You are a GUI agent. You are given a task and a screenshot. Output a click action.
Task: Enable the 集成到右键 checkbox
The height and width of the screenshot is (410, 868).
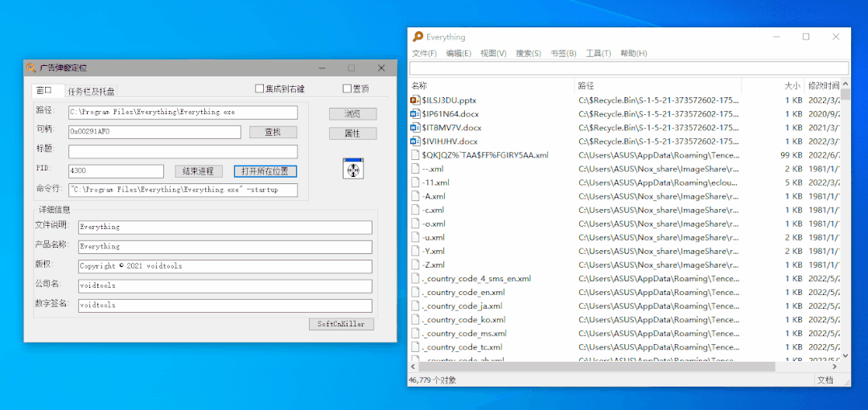coord(260,88)
